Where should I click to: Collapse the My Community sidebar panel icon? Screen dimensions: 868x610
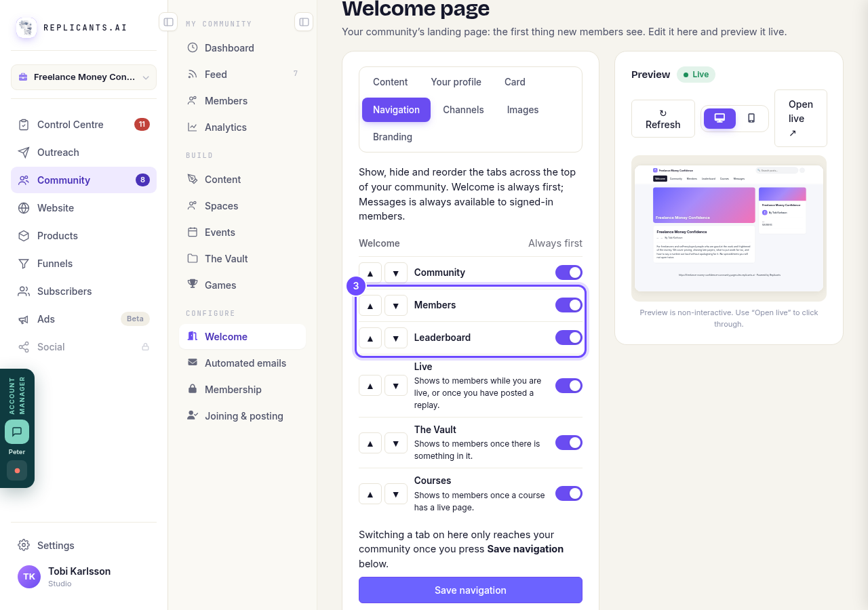304,22
